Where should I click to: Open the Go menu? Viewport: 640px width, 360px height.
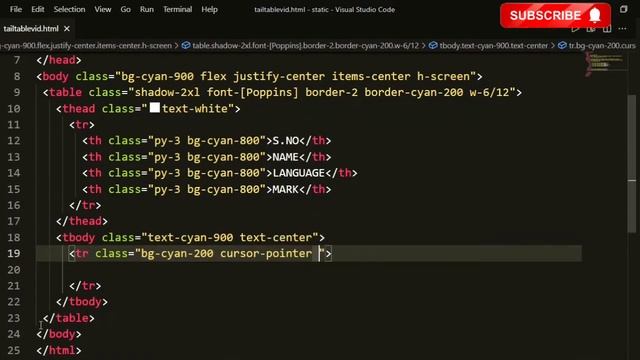point(126,9)
